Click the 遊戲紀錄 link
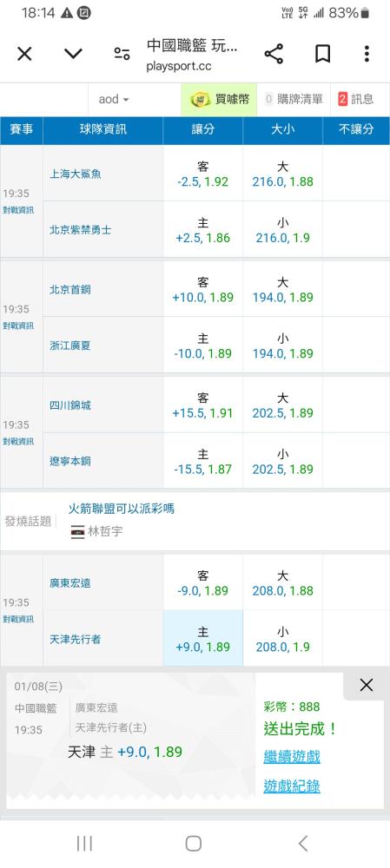This screenshot has height=868, width=390. tap(292, 786)
